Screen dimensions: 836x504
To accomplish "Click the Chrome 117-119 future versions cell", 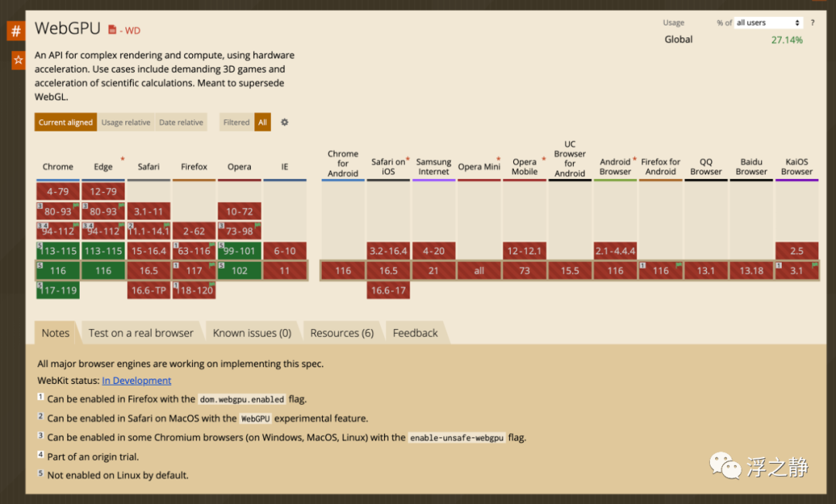I will 58,290.
